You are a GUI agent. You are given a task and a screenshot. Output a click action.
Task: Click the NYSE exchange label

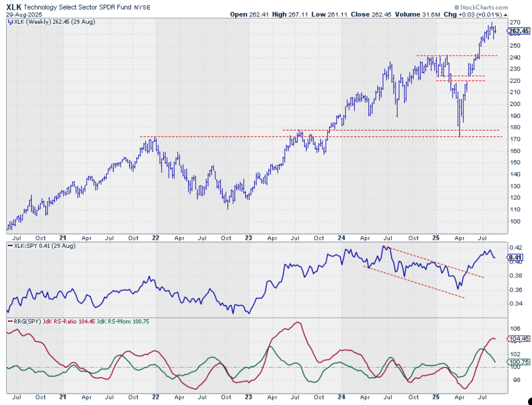tap(142, 6)
